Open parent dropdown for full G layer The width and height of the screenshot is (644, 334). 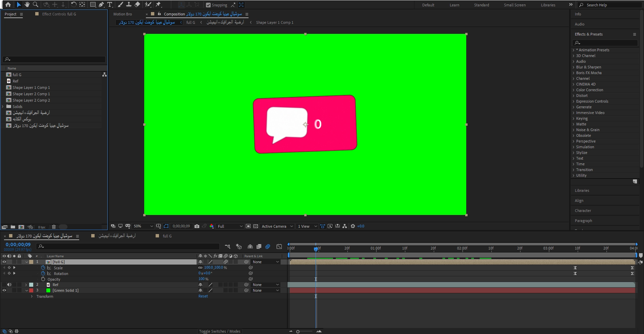(x=266, y=262)
